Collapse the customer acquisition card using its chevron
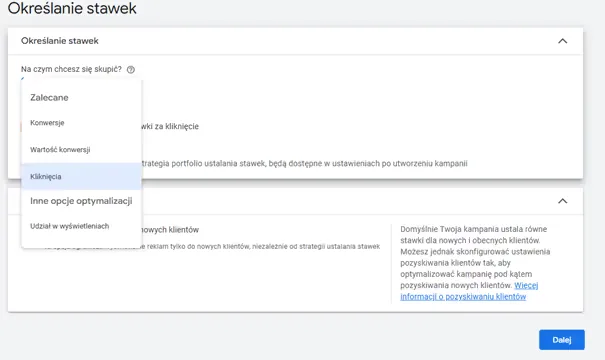605x360 pixels. pos(563,201)
